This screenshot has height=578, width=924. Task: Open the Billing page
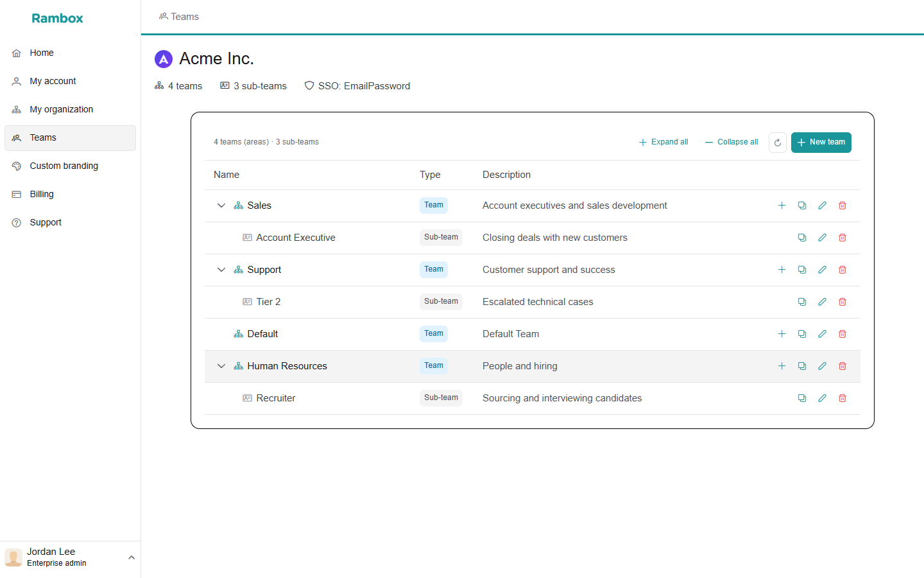tap(71, 195)
